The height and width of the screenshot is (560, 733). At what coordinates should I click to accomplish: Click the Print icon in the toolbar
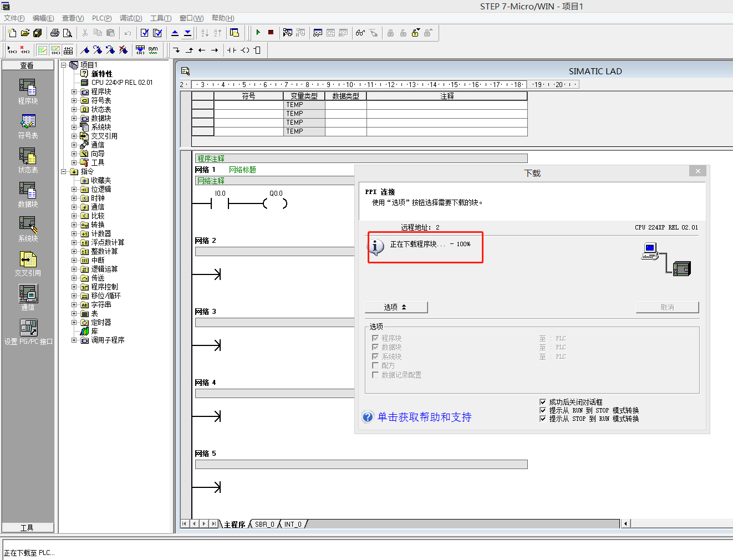(x=55, y=33)
